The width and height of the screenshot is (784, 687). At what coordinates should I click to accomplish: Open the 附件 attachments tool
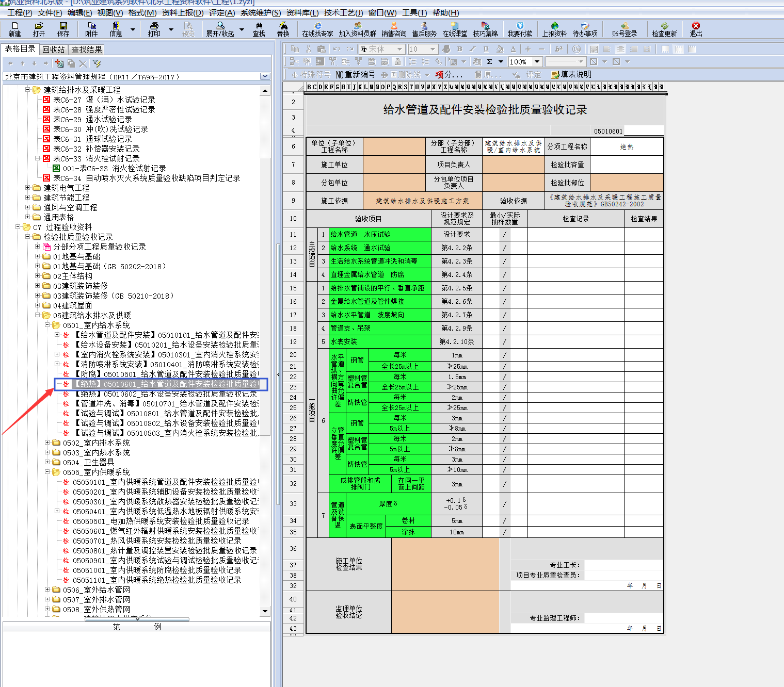click(91, 29)
